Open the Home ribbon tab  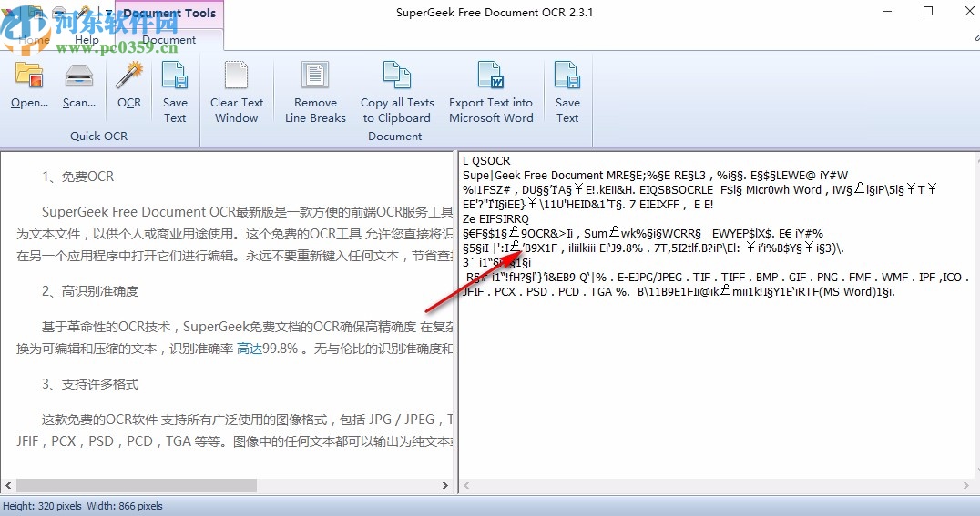tap(34, 40)
